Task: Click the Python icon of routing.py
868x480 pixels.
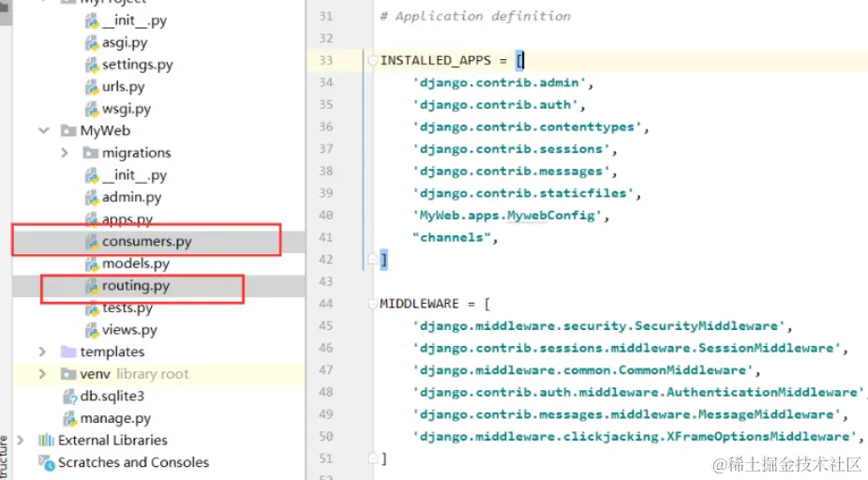Action: coord(92,286)
